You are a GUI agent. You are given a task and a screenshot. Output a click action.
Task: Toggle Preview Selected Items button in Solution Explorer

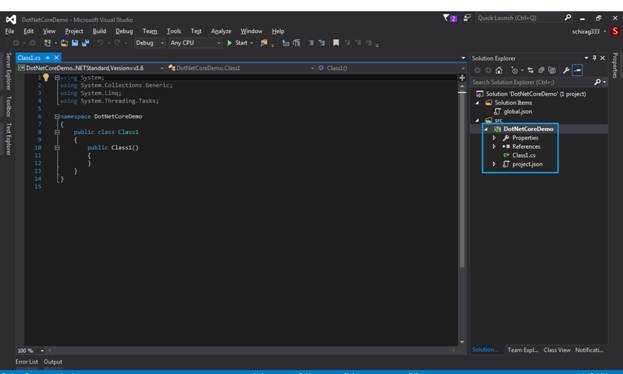578,70
